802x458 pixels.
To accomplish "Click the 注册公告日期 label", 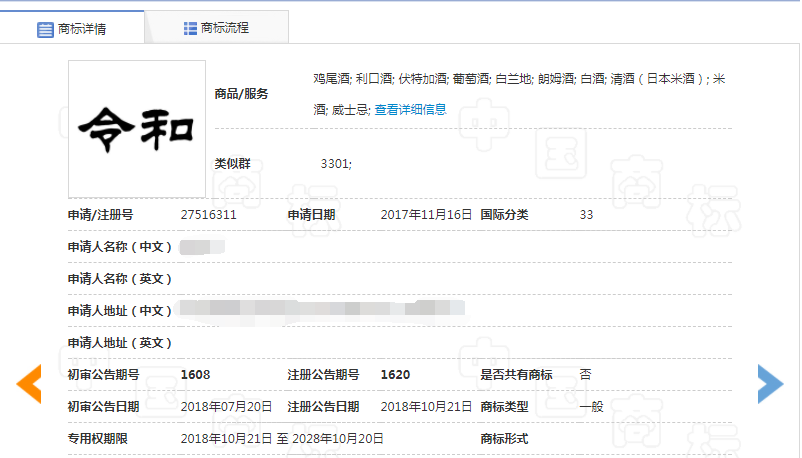I will point(323,407).
